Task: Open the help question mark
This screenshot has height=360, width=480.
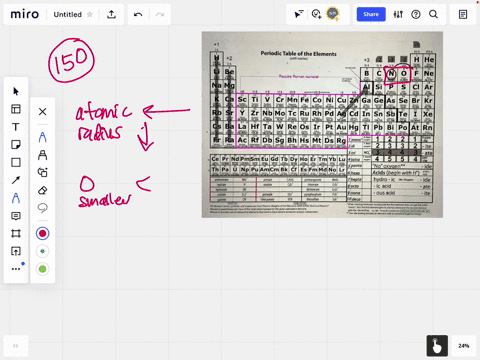Action: 416,14
